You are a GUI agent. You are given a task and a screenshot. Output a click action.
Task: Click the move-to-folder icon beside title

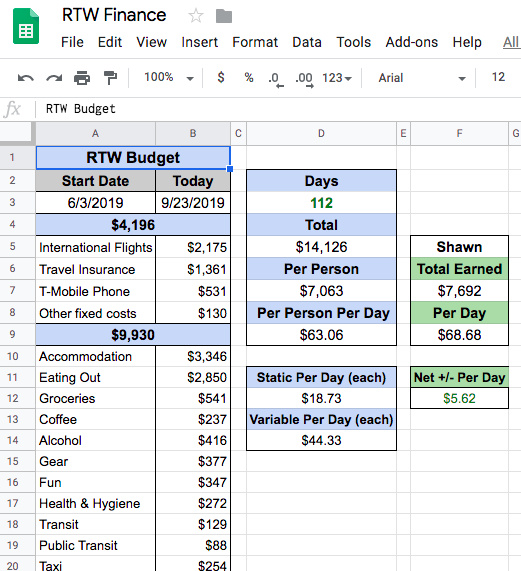pos(224,16)
